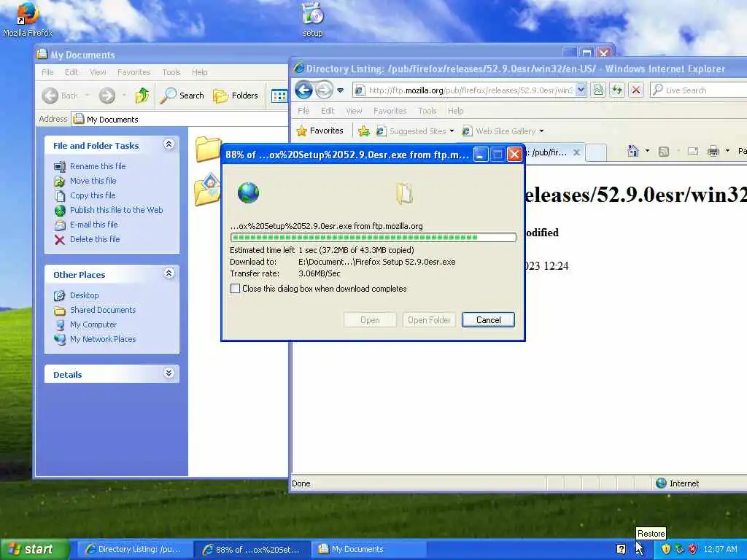
Task: Click Rename this file
Action: coord(98,166)
